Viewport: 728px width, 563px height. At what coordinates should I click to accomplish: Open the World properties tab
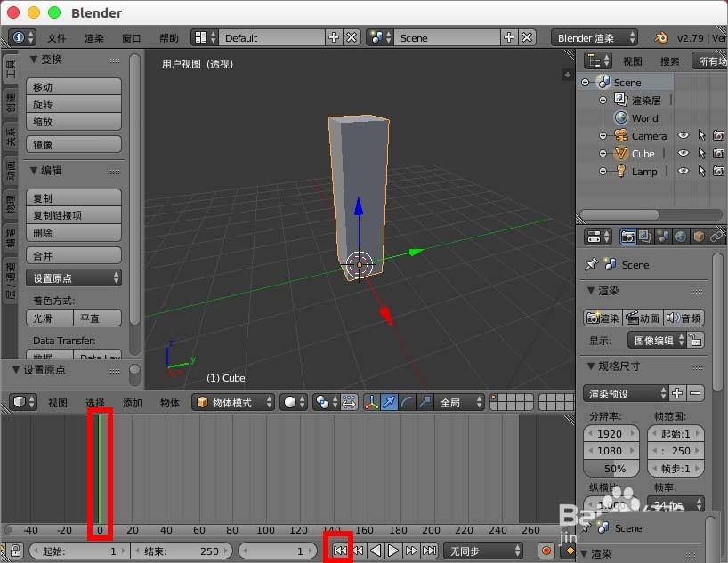(x=682, y=237)
